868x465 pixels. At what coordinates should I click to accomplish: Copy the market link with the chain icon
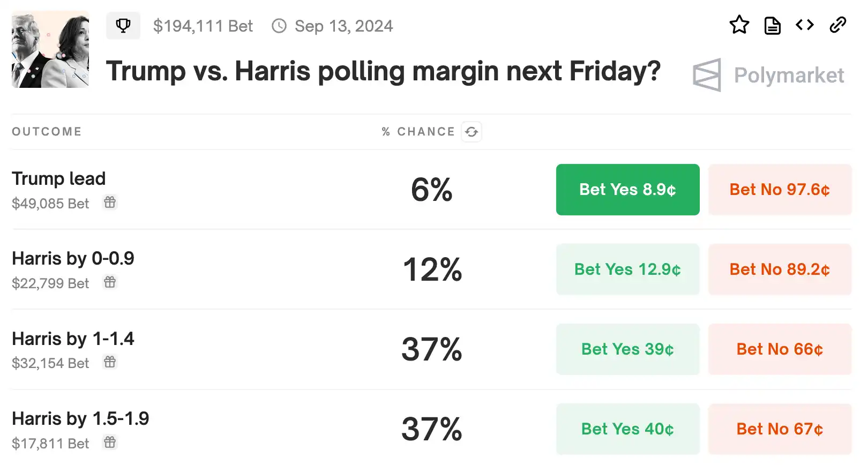pyautogui.click(x=837, y=25)
